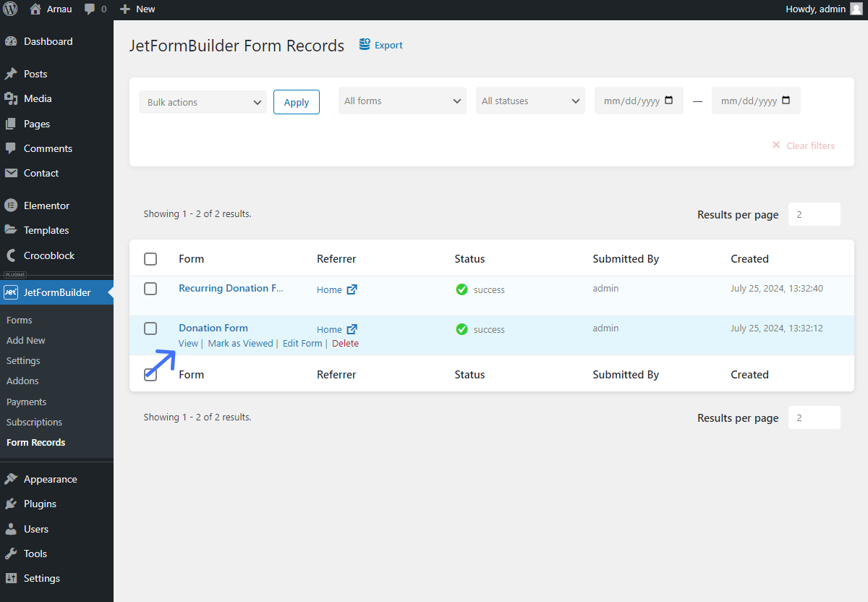Open the start date picker field
The image size is (868, 602).
coord(639,101)
